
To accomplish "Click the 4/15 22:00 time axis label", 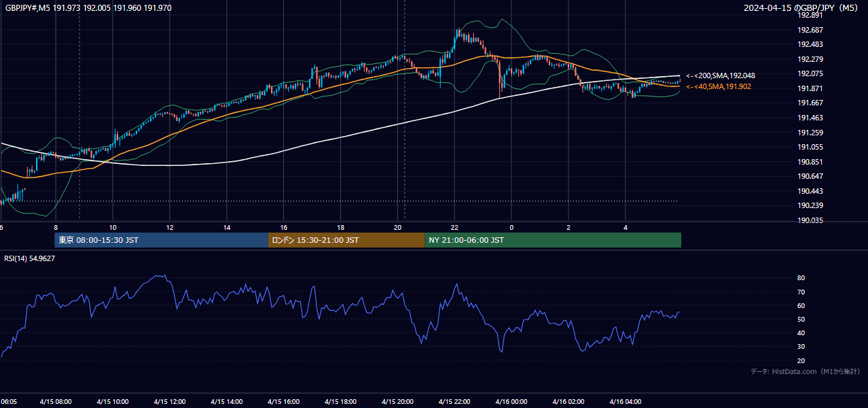I will coord(454,402).
